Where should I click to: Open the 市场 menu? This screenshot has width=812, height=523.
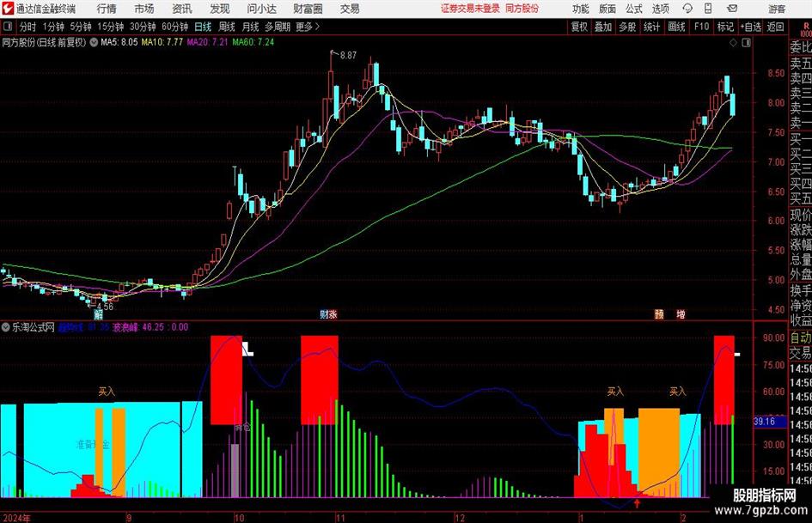click(144, 9)
